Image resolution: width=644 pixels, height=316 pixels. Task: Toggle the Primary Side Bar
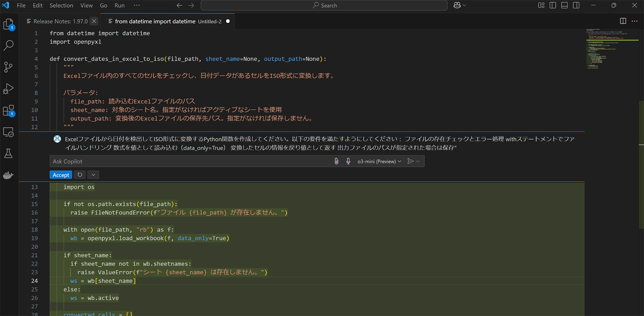click(553, 6)
